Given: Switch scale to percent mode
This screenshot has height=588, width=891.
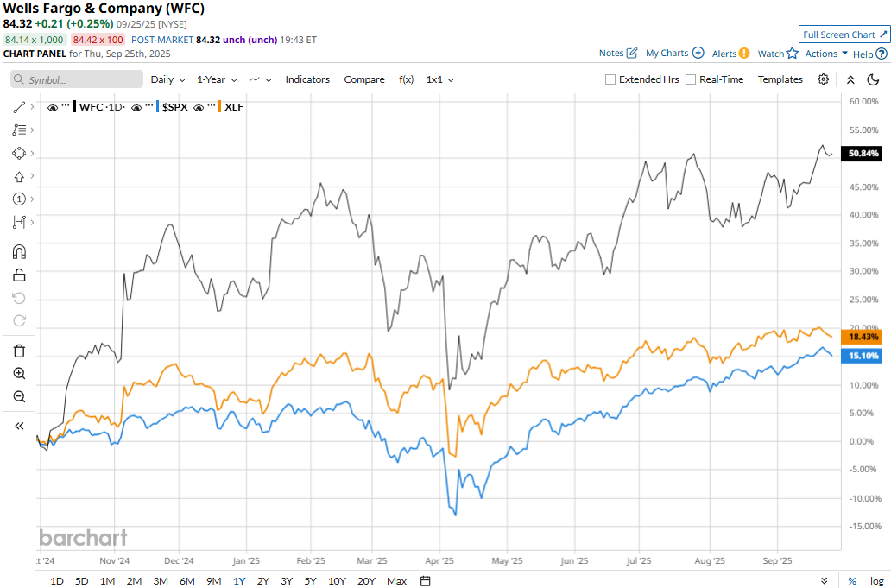Looking at the screenshot, I should 852,580.
